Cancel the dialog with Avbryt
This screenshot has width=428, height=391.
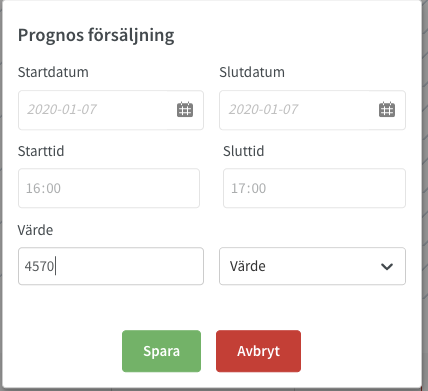click(258, 351)
